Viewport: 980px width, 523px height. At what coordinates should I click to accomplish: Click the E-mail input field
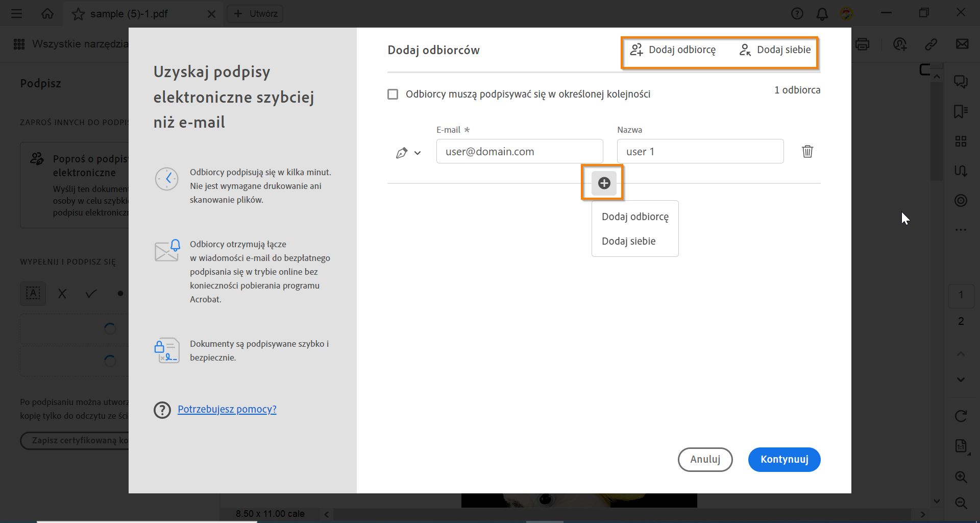pos(520,152)
